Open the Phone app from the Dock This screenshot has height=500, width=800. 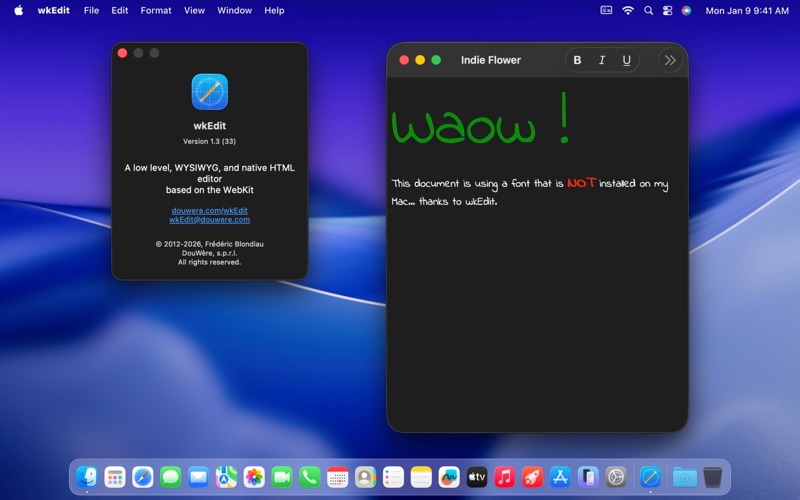tap(310, 478)
